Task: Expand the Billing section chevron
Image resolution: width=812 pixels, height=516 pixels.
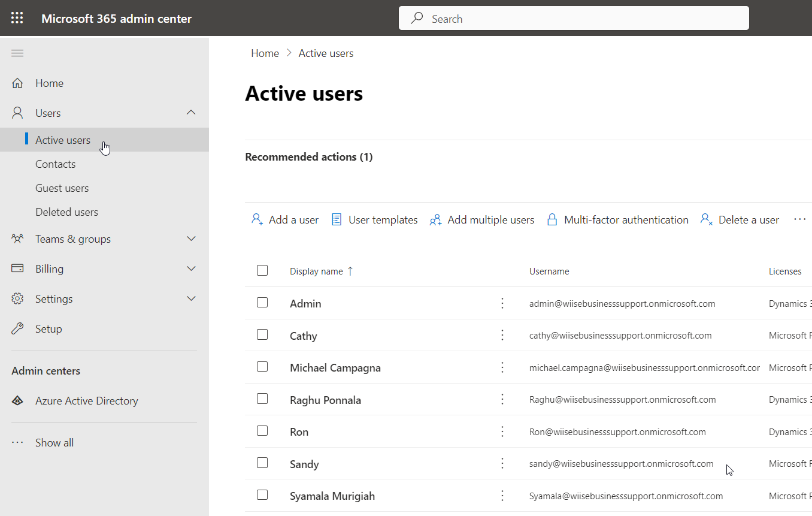Action: [191, 268]
